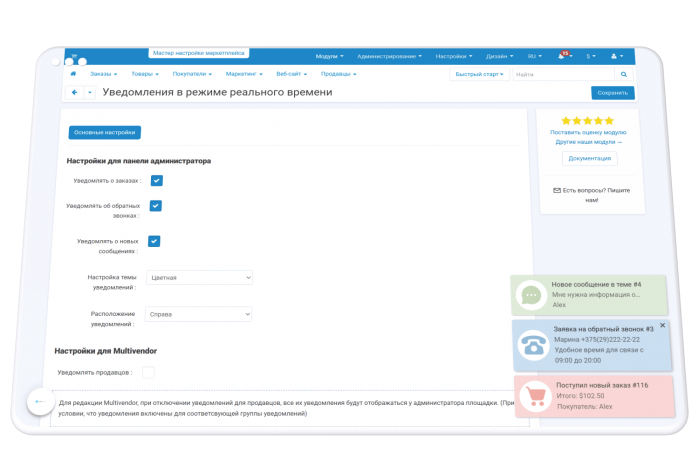Open the Настройка темы уведомлений dropdown

click(x=200, y=278)
